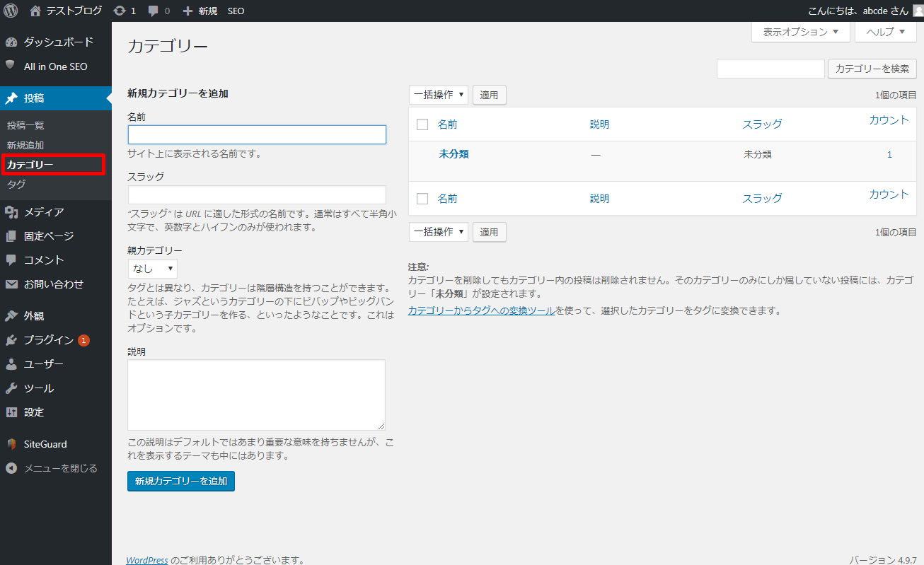Select タグ in the posts submenu
The image size is (924, 565).
16,185
